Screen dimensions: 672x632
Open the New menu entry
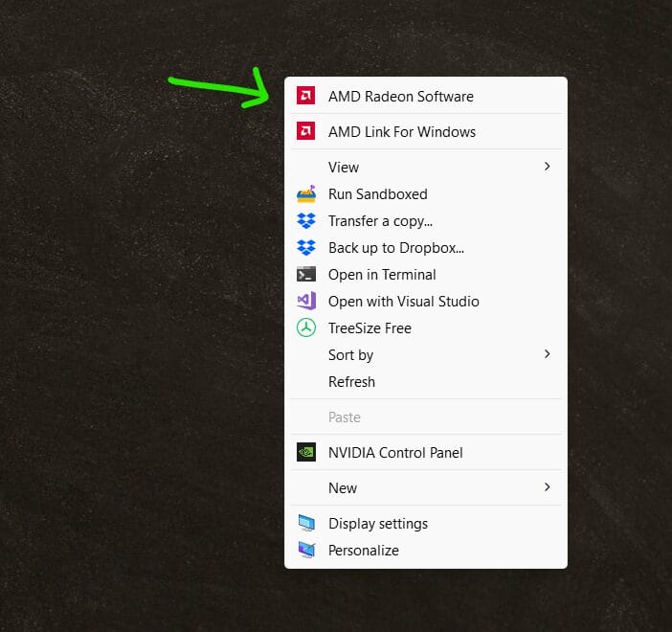426,487
